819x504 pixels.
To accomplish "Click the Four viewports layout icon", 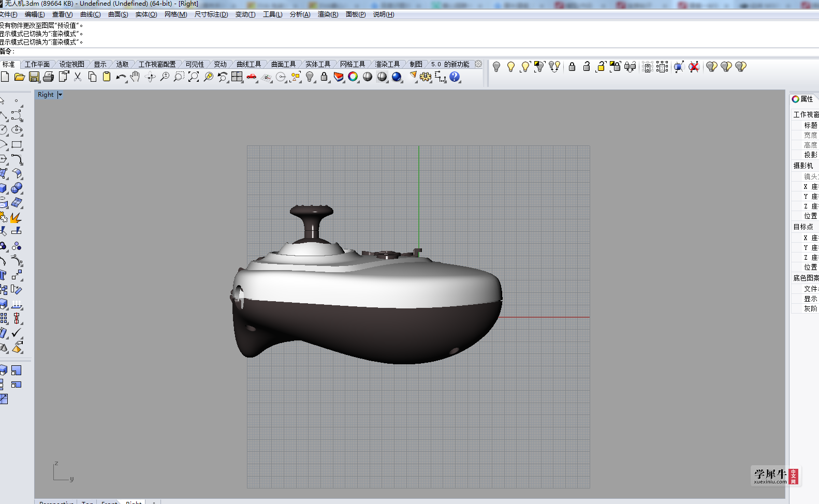I will (x=237, y=77).
